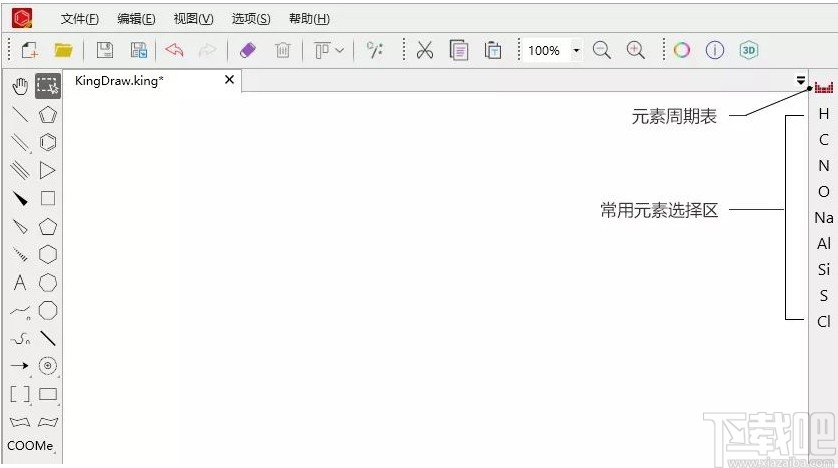Pick the square cyclobutane ring template
The image size is (838, 468).
coord(48,199)
